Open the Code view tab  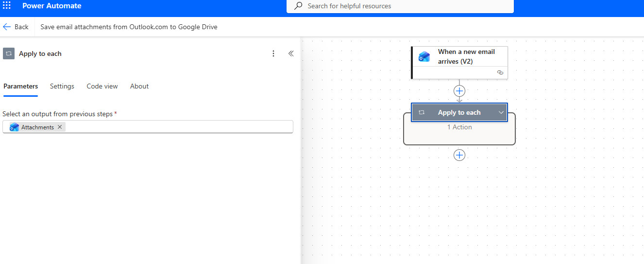(102, 86)
